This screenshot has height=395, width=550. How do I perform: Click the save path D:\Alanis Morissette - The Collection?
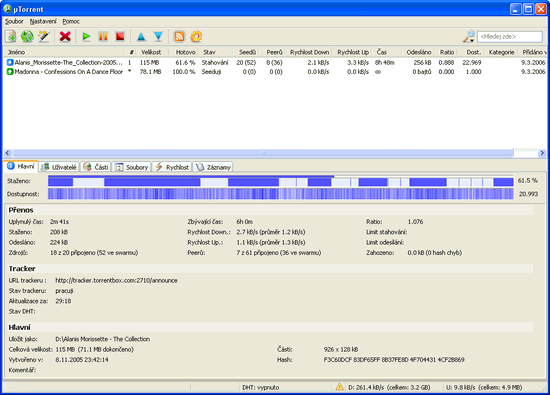coord(102,339)
